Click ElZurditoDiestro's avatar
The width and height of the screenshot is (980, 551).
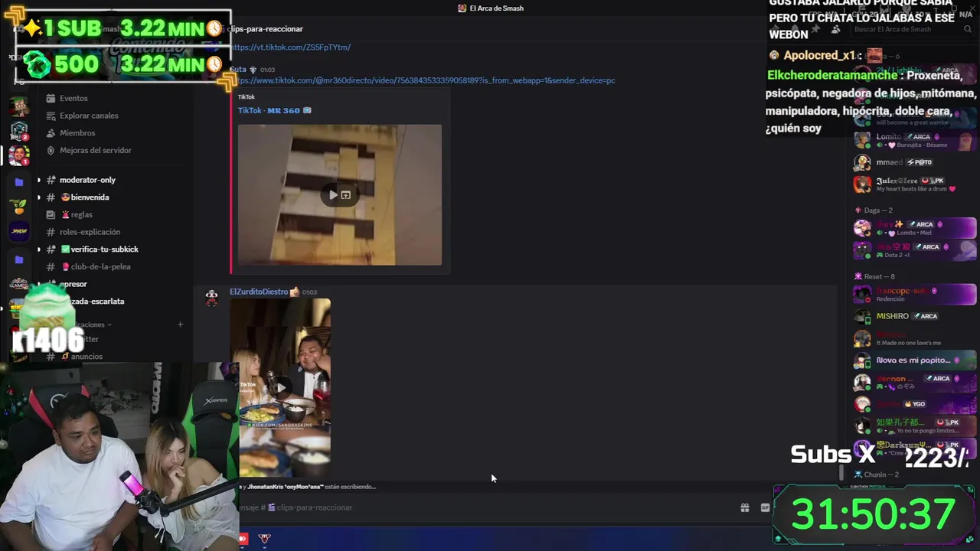pyautogui.click(x=211, y=298)
